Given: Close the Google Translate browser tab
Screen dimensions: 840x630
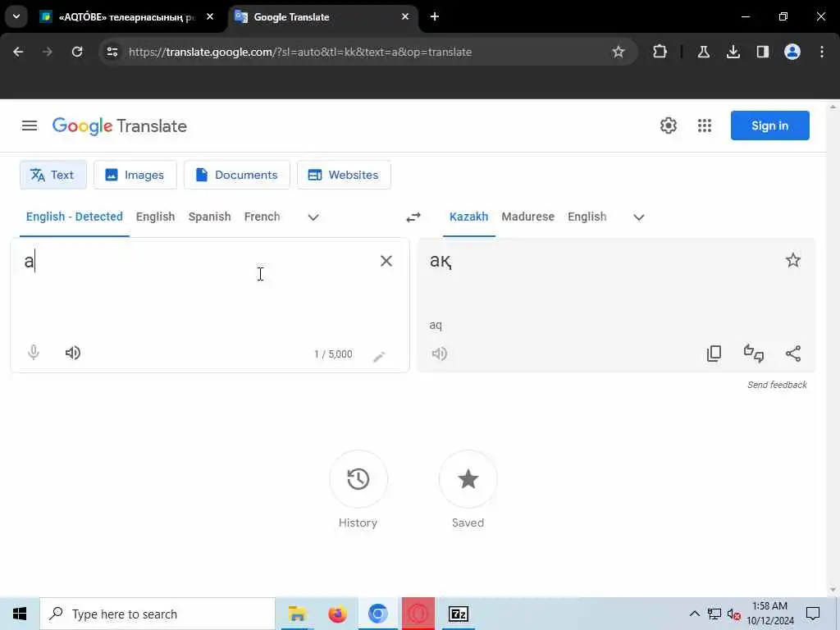Looking at the screenshot, I should 405,16.
